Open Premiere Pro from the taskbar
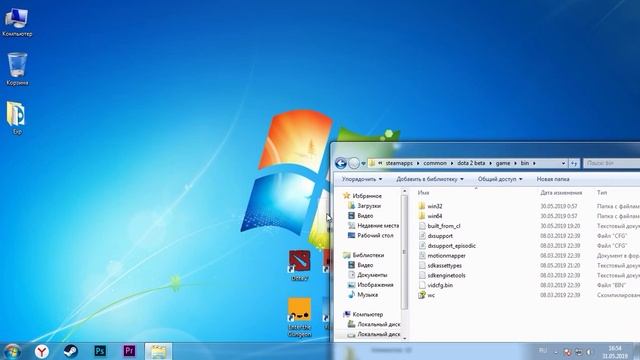 pos(129,351)
